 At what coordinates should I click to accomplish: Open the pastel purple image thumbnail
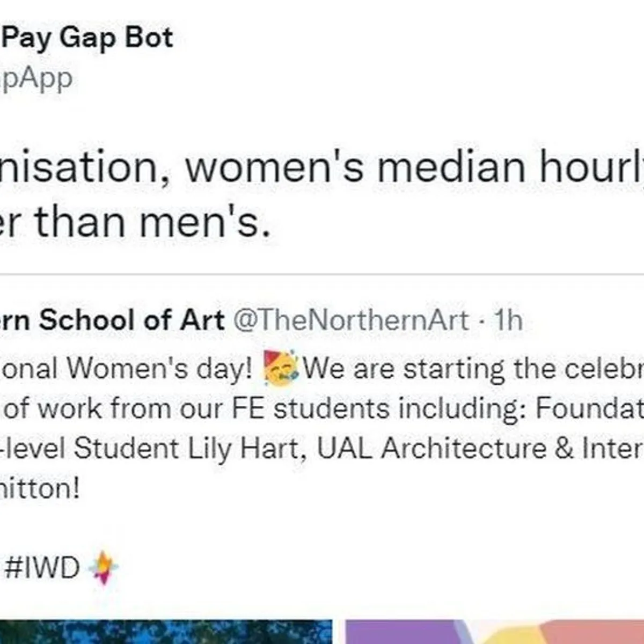494,632
